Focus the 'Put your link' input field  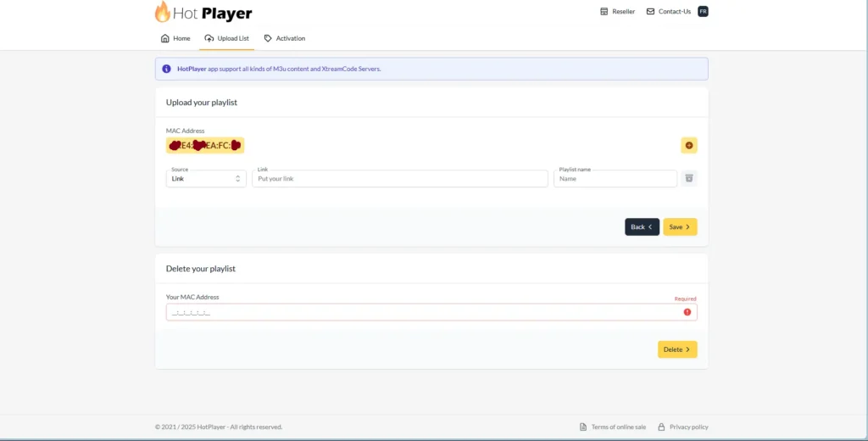click(x=400, y=178)
